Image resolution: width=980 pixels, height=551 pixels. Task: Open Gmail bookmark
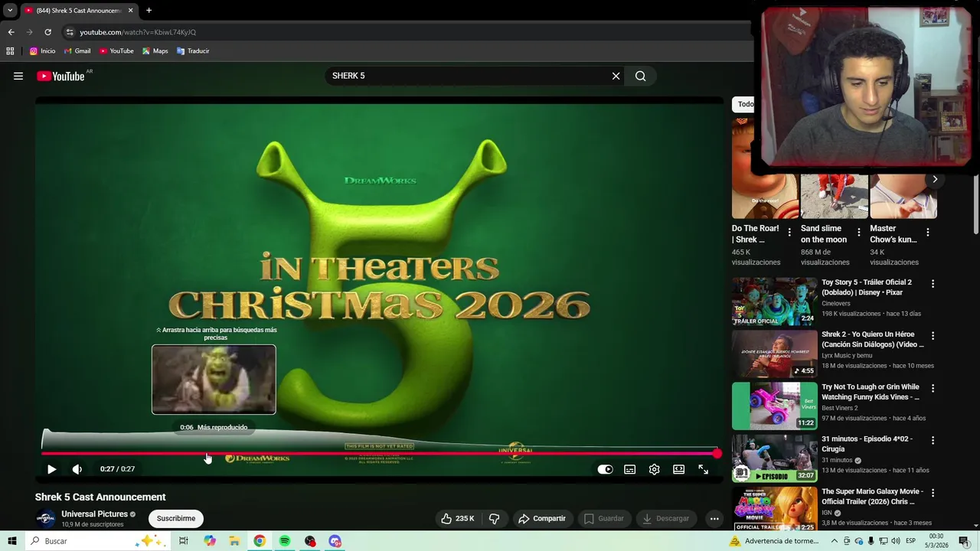77,51
